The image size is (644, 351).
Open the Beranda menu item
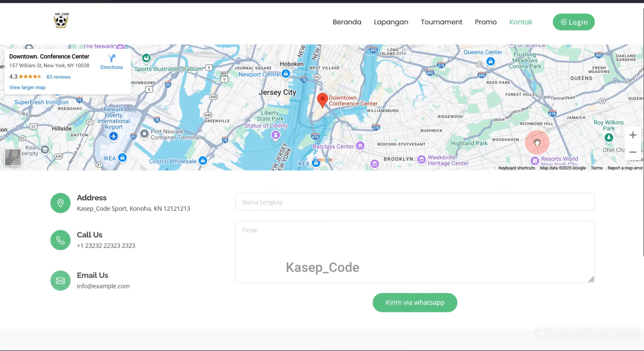tap(347, 22)
